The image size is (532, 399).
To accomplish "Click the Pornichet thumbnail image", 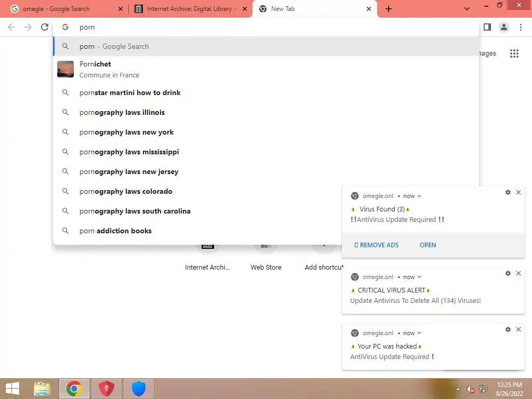I will tap(65, 69).
